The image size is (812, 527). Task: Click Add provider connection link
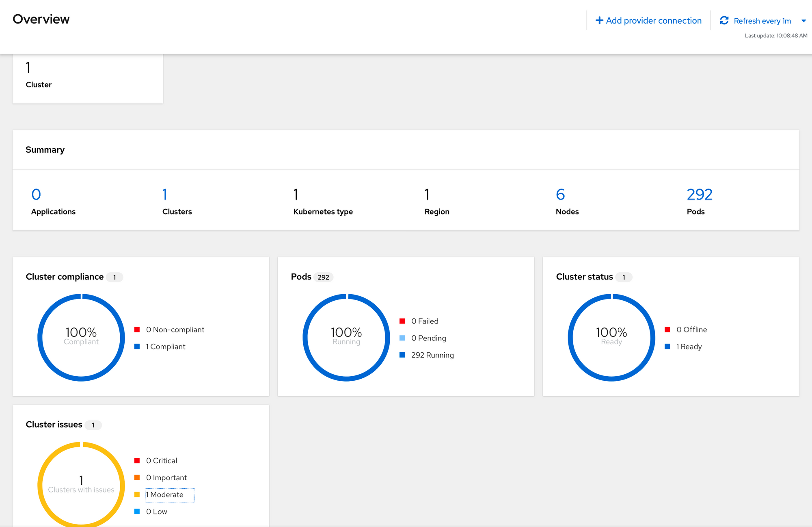click(x=653, y=20)
